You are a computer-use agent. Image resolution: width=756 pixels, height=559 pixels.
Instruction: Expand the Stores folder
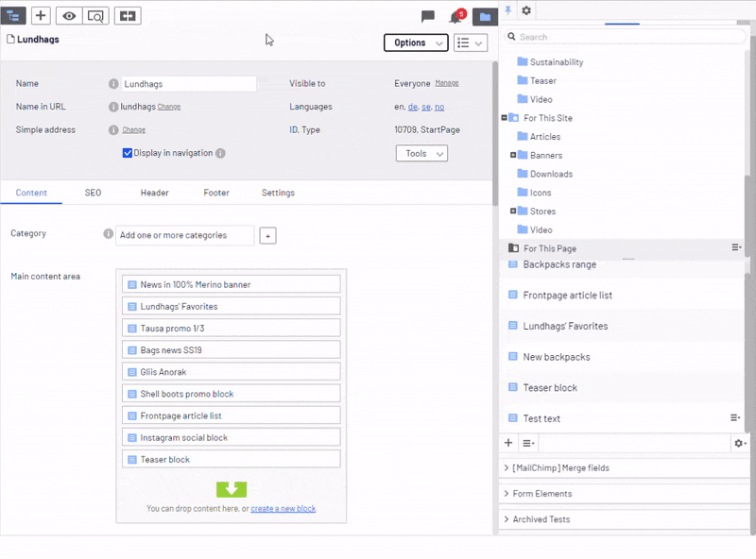[513, 212]
